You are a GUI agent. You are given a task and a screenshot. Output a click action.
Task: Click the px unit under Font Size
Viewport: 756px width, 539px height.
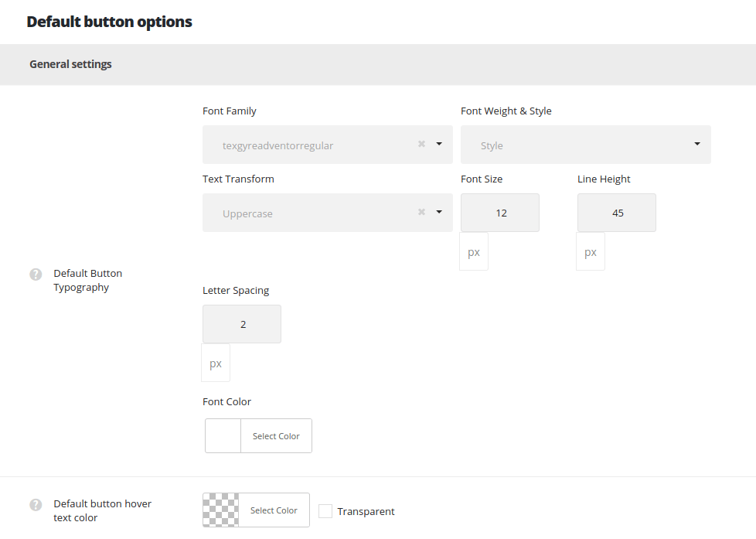[474, 253]
